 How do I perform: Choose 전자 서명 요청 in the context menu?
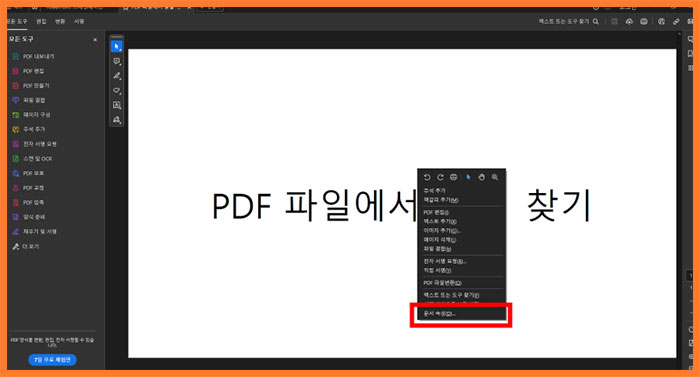[445, 261]
